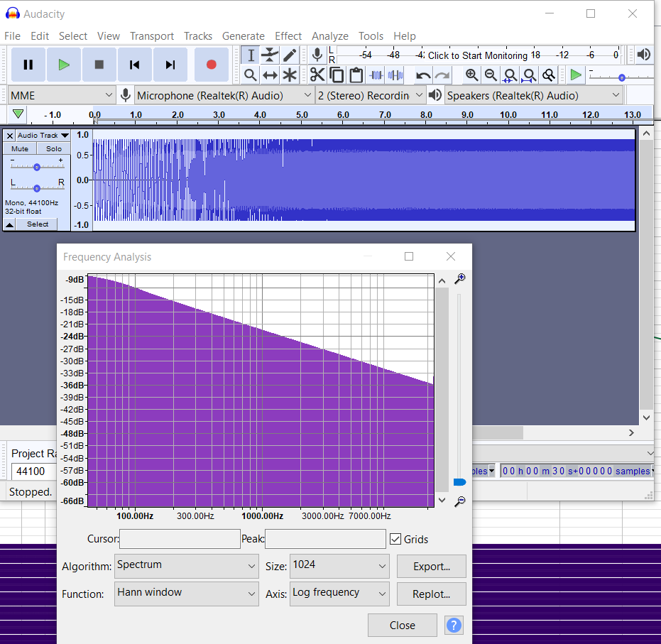This screenshot has width=661, height=644.
Task: Click the Redo arrow icon
Action: [442, 75]
